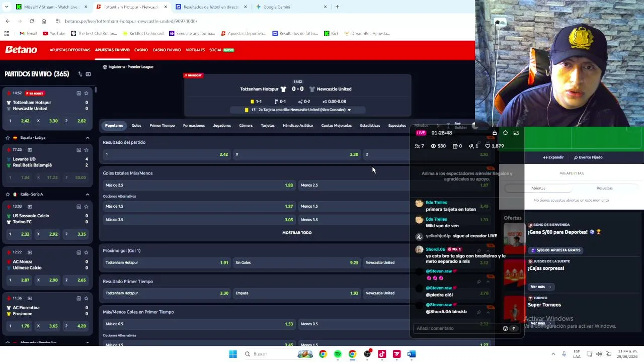Select the draw X odds 3.30 in Resultado del partido

[x=297, y=154]
